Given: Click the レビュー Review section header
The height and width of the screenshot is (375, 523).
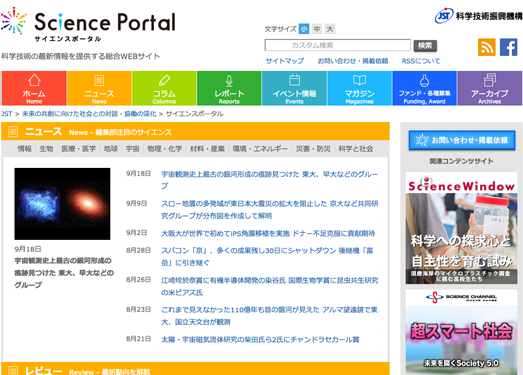Looking at the screenshot, I should [x=195, y=369].
